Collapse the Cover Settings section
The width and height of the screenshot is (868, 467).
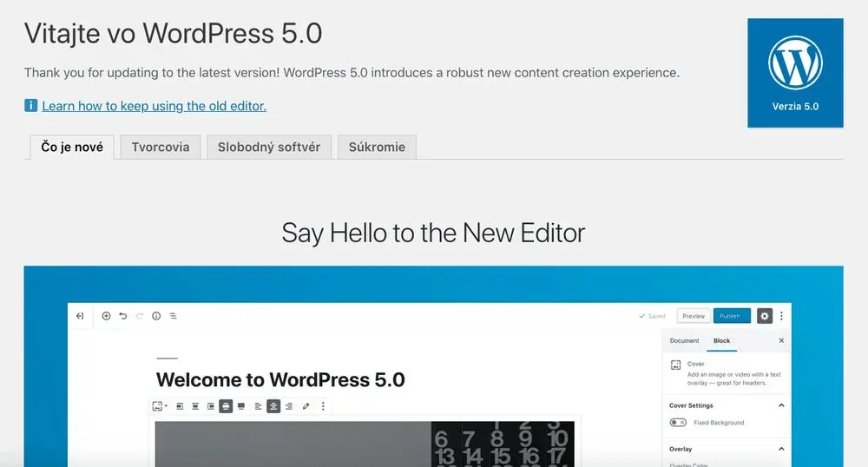[x=781, y=405]
